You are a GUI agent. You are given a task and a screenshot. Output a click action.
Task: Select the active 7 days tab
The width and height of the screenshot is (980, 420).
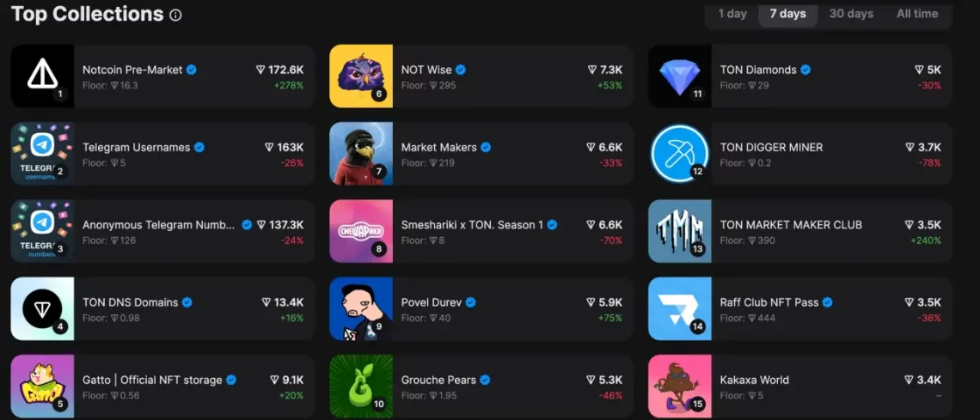pyautogui.click(x=788, y=14)
